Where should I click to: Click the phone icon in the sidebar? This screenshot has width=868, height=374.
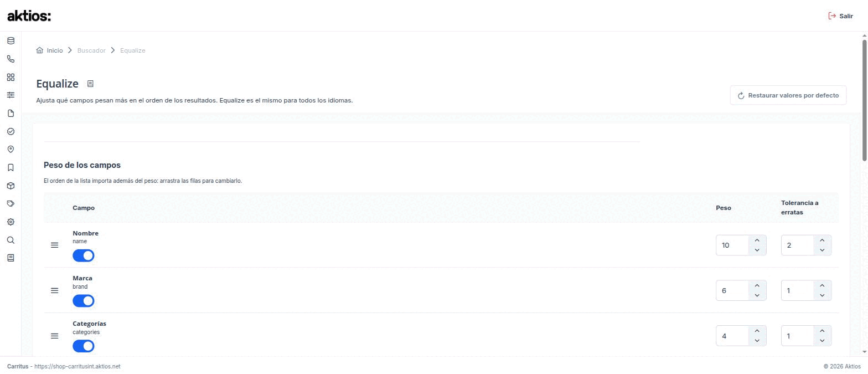pos(11,59)
